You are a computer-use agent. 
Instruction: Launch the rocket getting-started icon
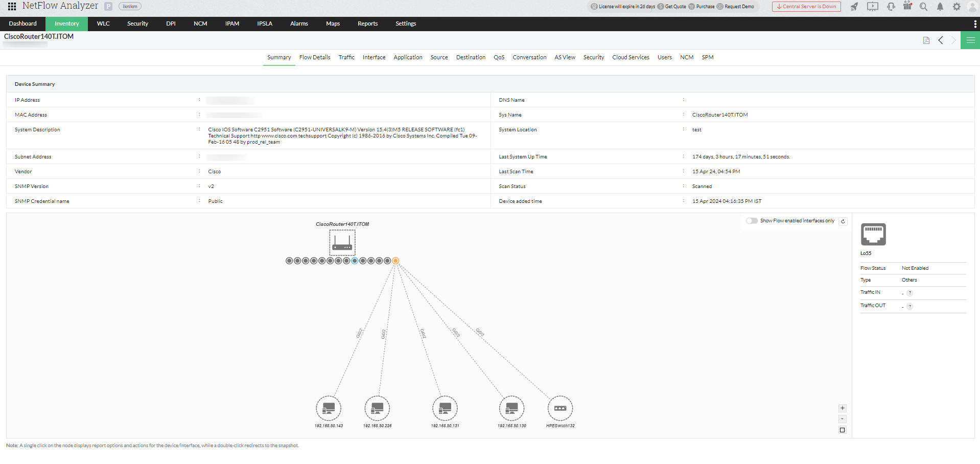point(855,7)
